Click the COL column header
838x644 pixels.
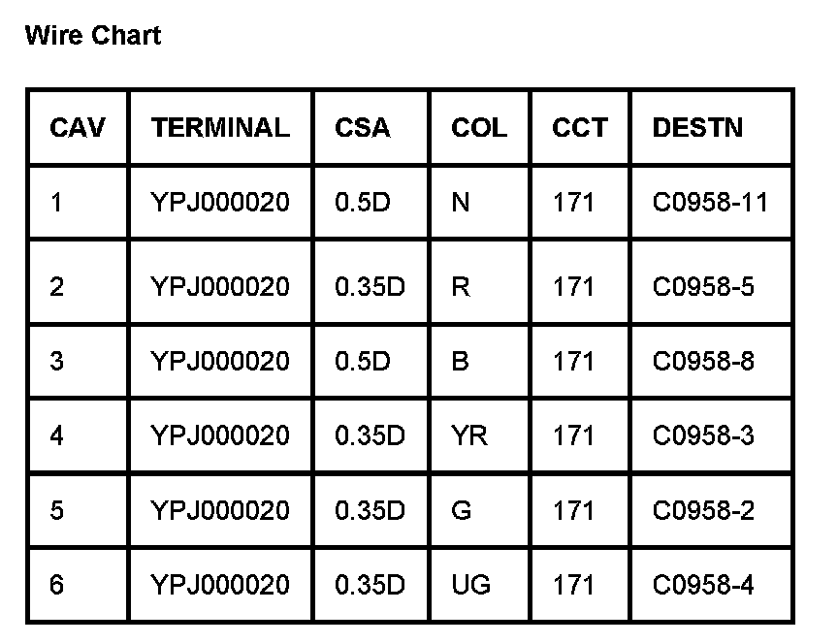click(x=478, y=128)
